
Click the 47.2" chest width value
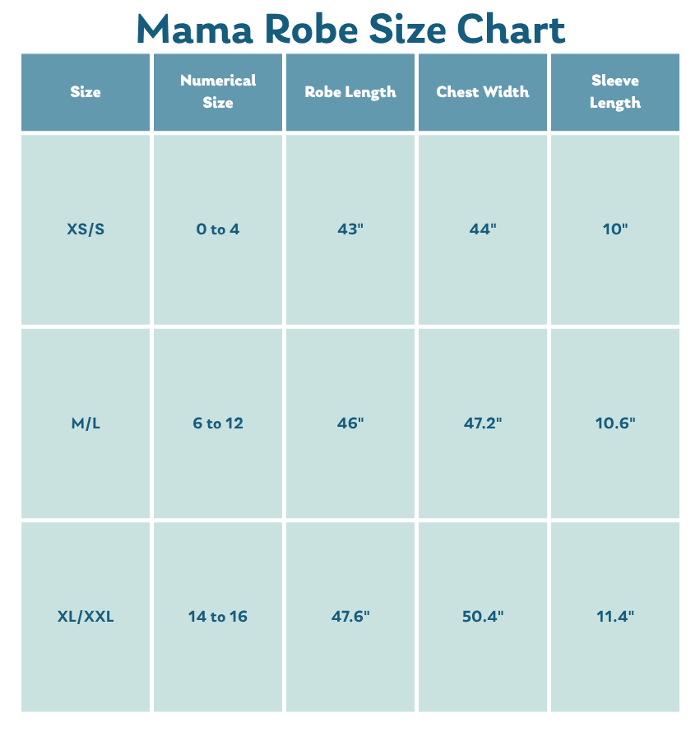(483, 424)
